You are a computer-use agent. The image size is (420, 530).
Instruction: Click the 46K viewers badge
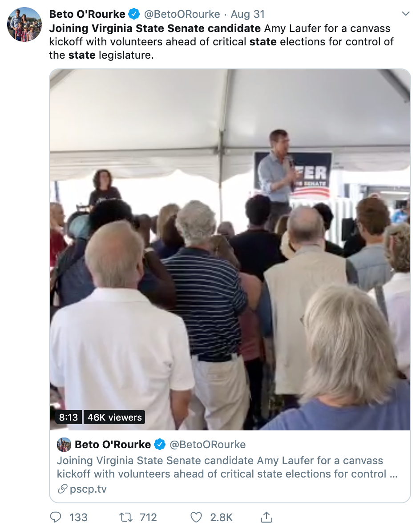[x=114, y=417]
